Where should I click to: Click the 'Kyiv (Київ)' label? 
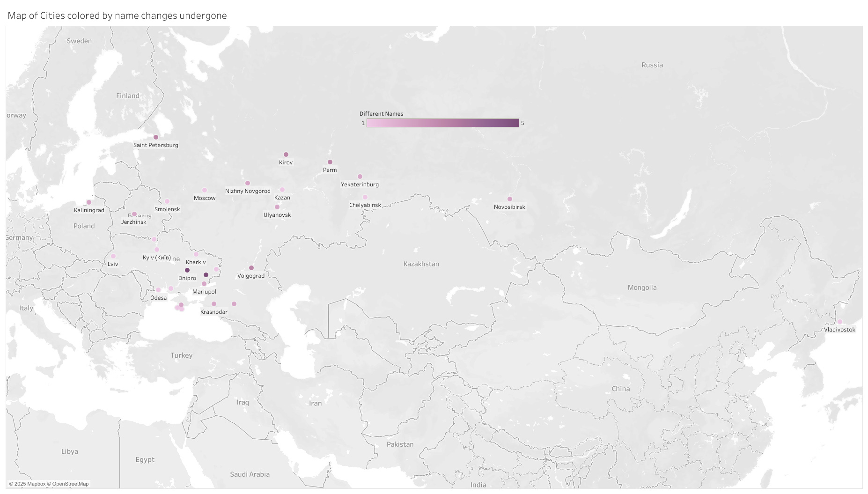tap(157, 258)
